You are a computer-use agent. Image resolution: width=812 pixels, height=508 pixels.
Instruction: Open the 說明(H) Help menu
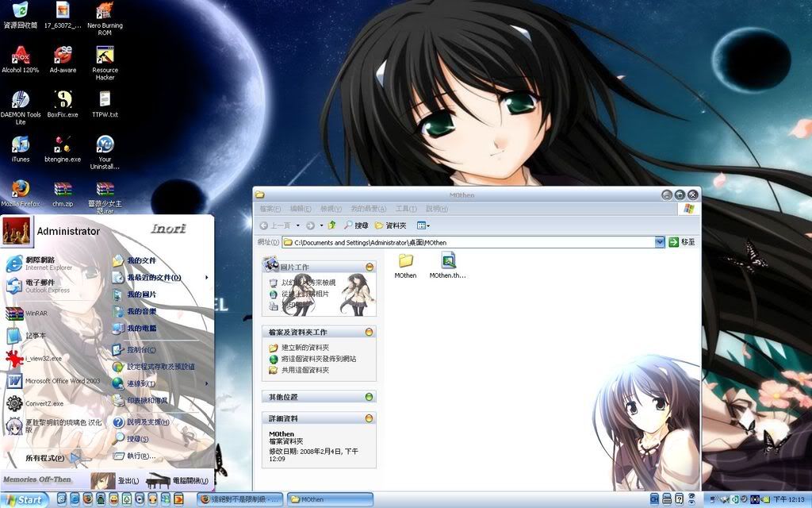pyautogui.click(x=437, y=209)
